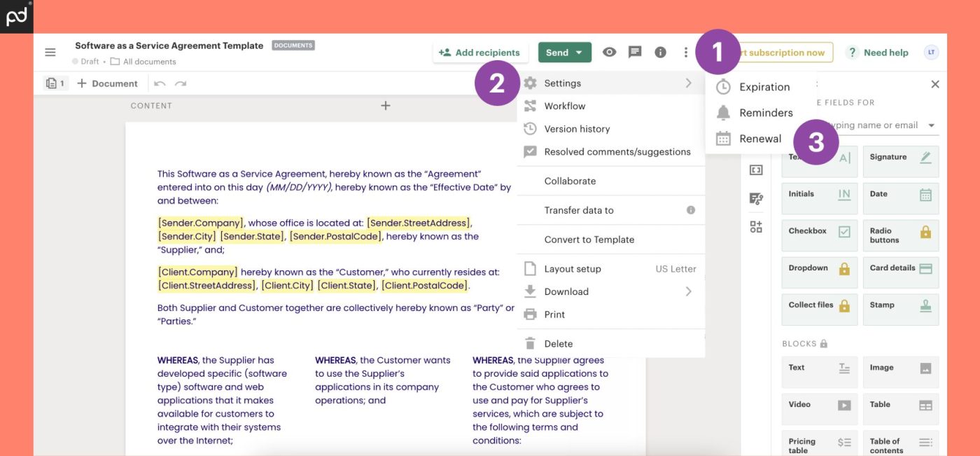
Task: Open the document preview eye icon
Action: click(x=609, y=51)
